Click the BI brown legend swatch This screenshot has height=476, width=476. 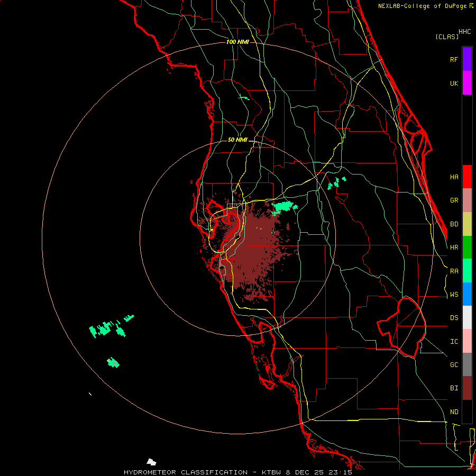(x=467, y=388)
